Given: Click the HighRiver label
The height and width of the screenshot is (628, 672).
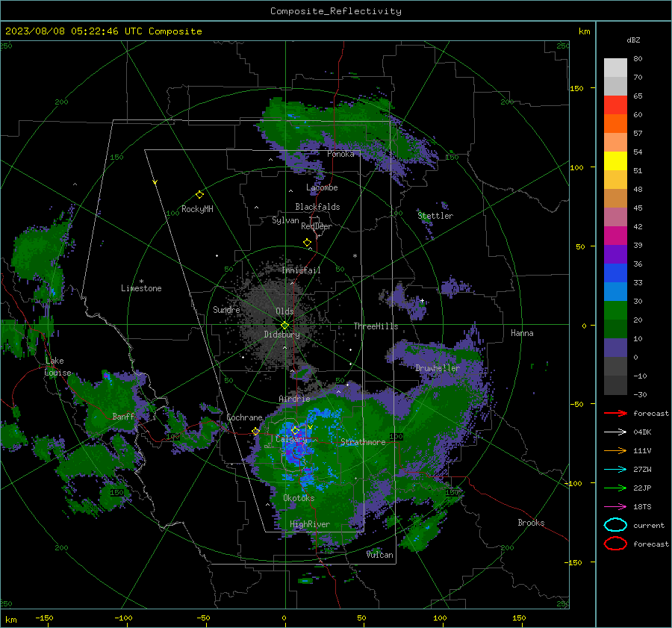Looking at the screenshot, I should pos(310,524).
